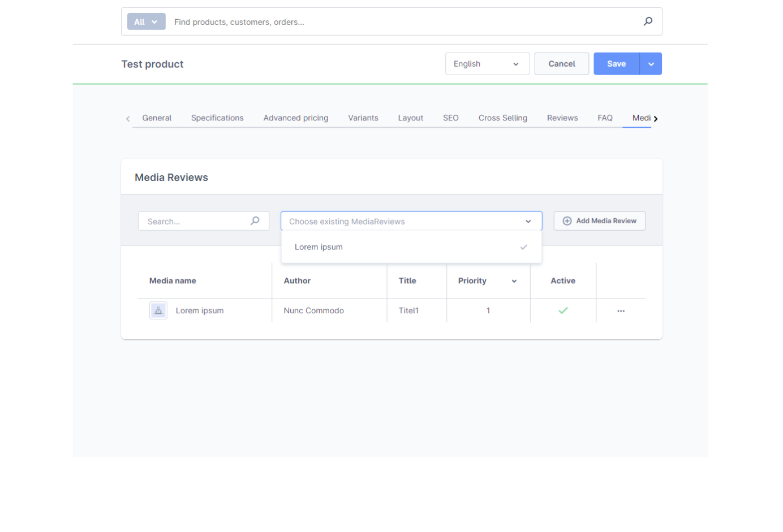Screen dimensions: 783x532
Task: Click the Save button
Action: pyautogui.click(x=617, y=64)
